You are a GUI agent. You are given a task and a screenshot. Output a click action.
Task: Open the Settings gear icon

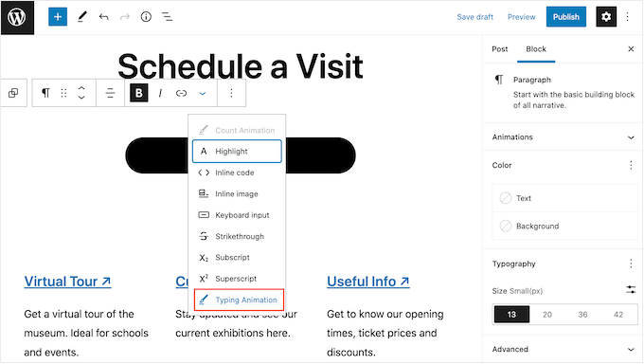pyautogui.click(x=606, y=17)
